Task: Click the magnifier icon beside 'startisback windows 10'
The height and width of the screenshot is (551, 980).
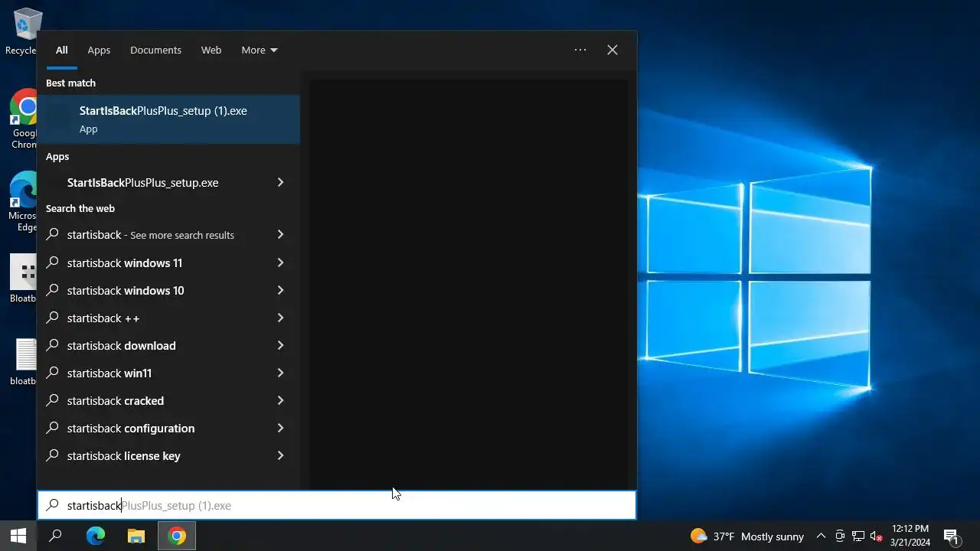Action: click(53, 290)
